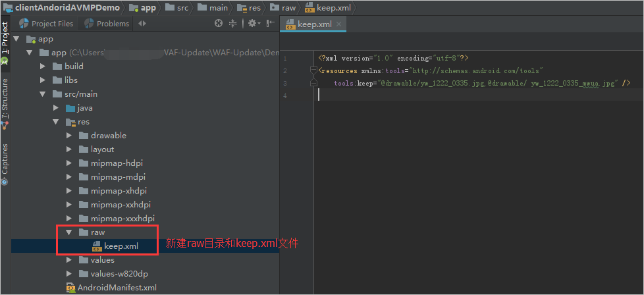Select the res folder in tree
644x295 pixels.
point(77,122)
